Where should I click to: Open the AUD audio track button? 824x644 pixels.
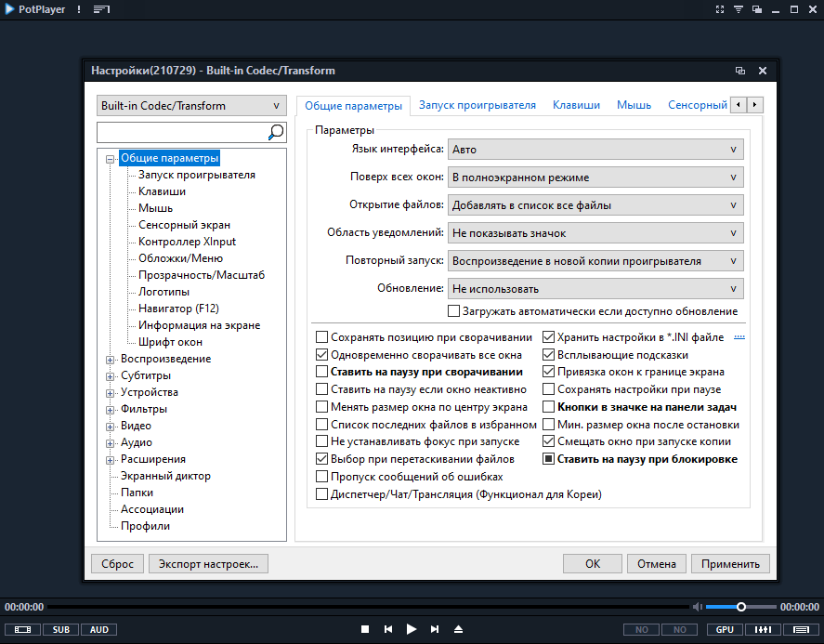98,630
